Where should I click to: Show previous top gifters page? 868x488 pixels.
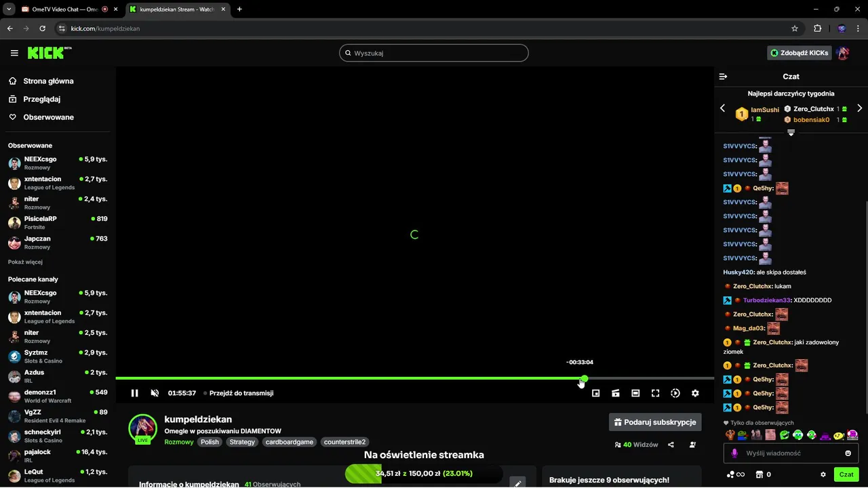722,108
